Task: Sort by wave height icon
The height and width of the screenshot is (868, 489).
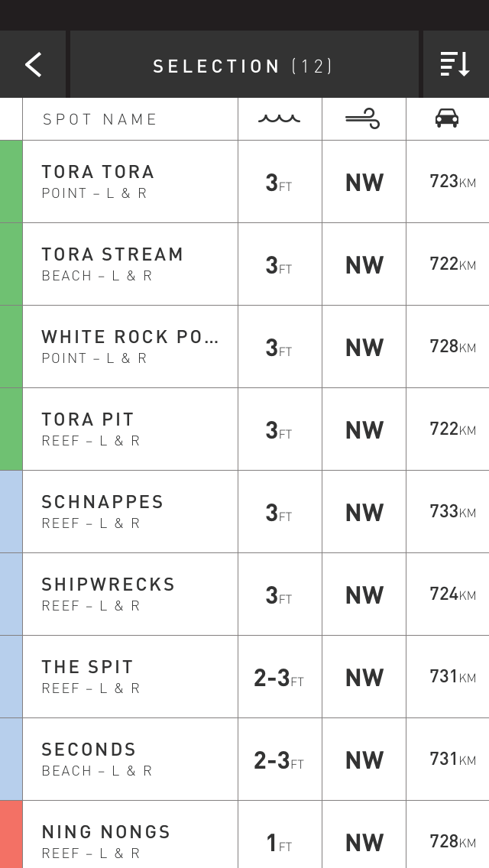Action: pos(280,118)
